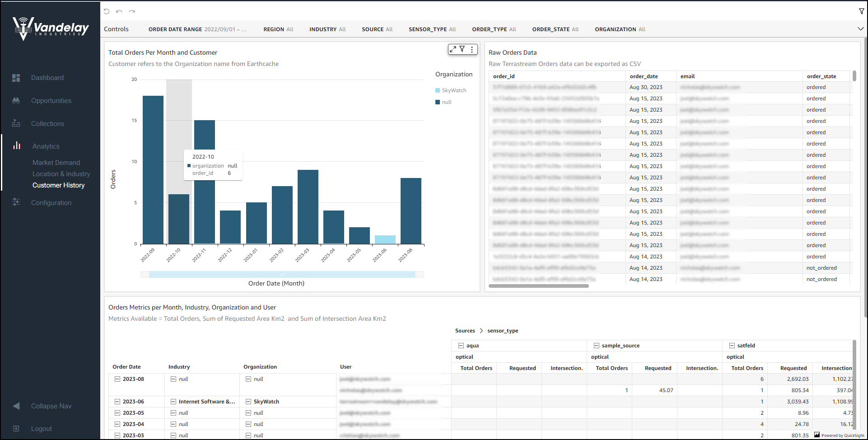
Task: Select Customer History submenu
Action: point(58,185)
